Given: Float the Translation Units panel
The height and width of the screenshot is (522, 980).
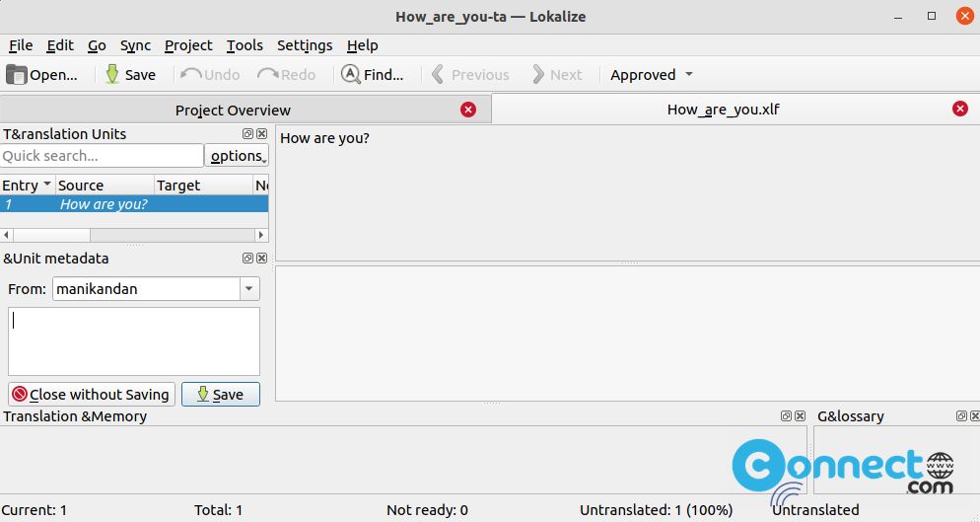Looking at the screenshot, I should pos(248,134).
